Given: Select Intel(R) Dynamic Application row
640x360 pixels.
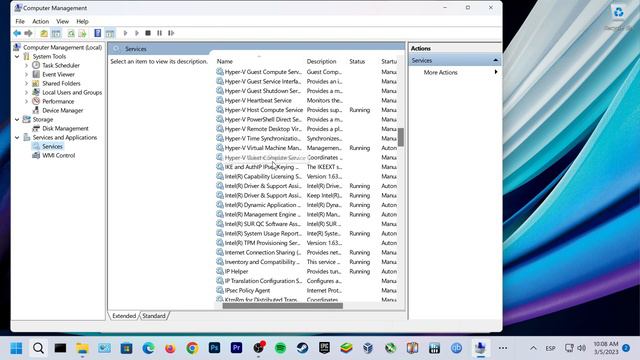Looking at the screenshot, I should tap(306, 205).
